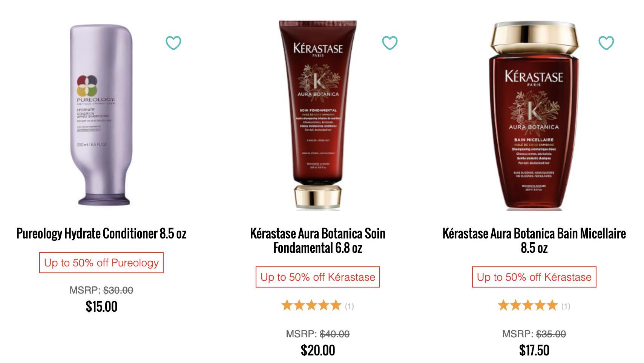The height and width of the screenshot is (363, 644).
Task: Click the $20.00 Soin Fondamental sale price
Action: (318, 351)
